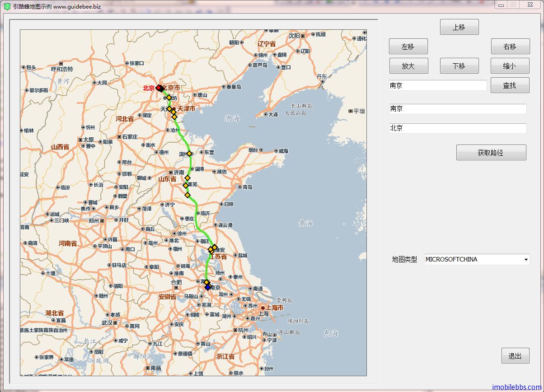Focus the search field beside 查找

pos(437,85)
